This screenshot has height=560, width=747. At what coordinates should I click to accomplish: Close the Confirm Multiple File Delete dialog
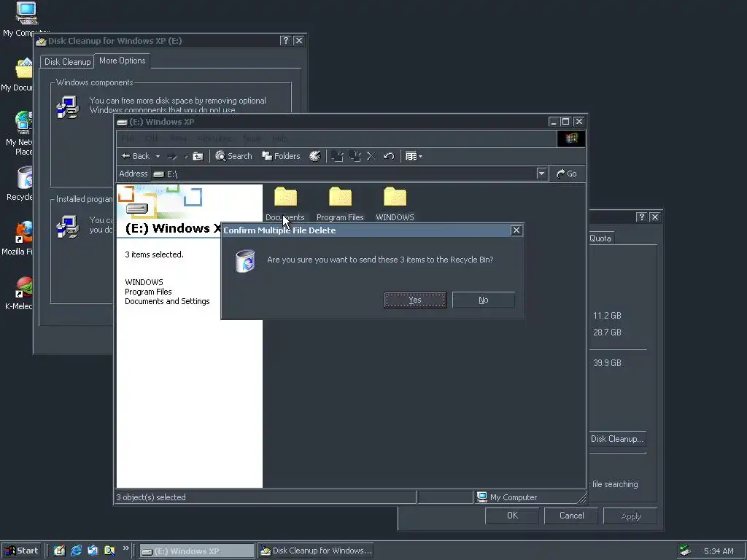(516, 230)
